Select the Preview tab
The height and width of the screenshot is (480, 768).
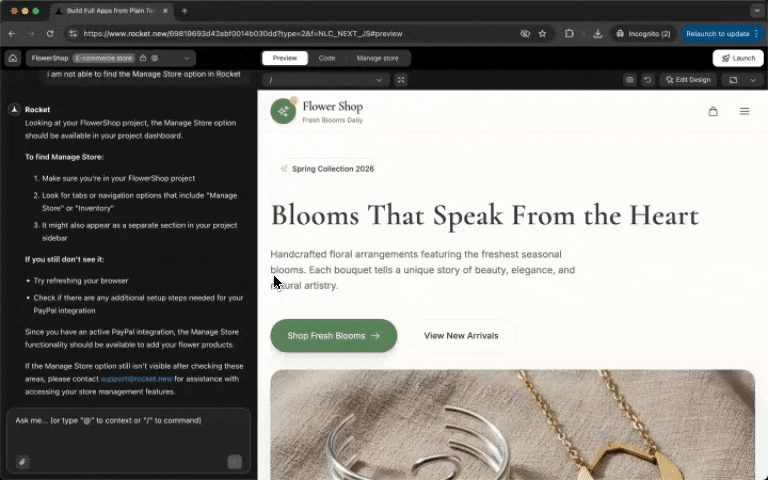coord(285,58)
